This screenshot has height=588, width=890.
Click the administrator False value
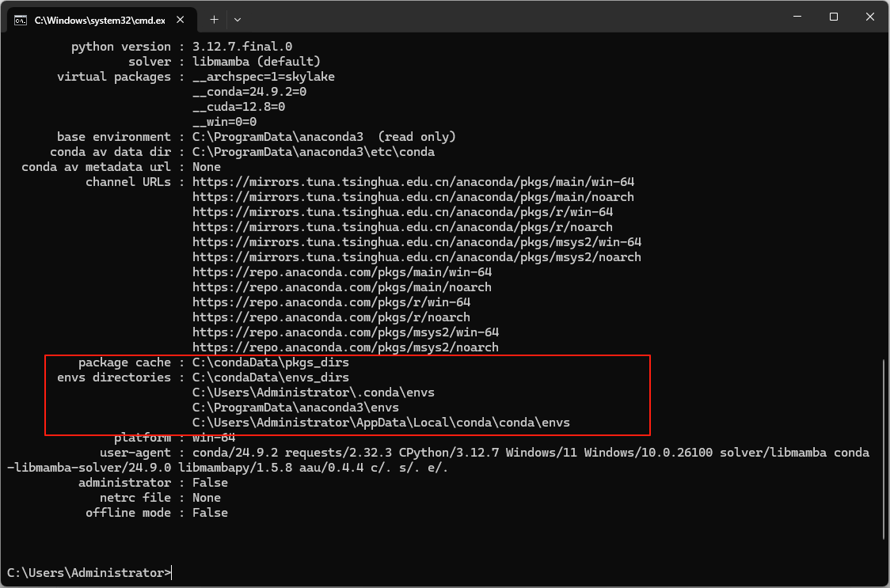coord(210,483)
